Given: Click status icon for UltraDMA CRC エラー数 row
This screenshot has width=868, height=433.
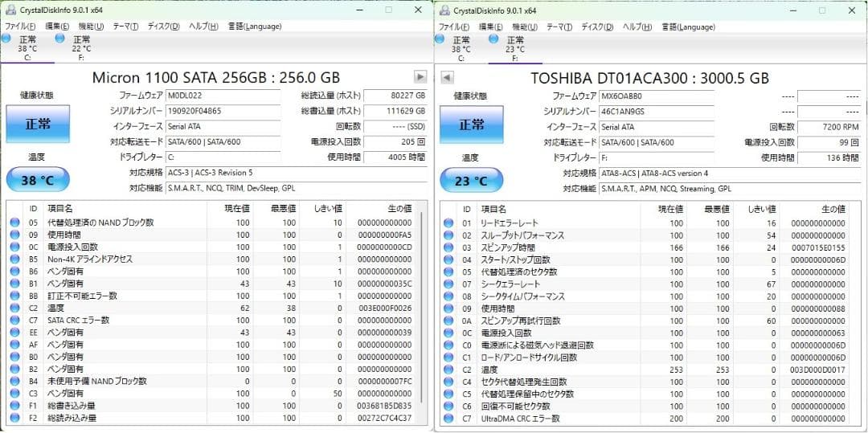Looking at the screenshot, I should [448, 418].
